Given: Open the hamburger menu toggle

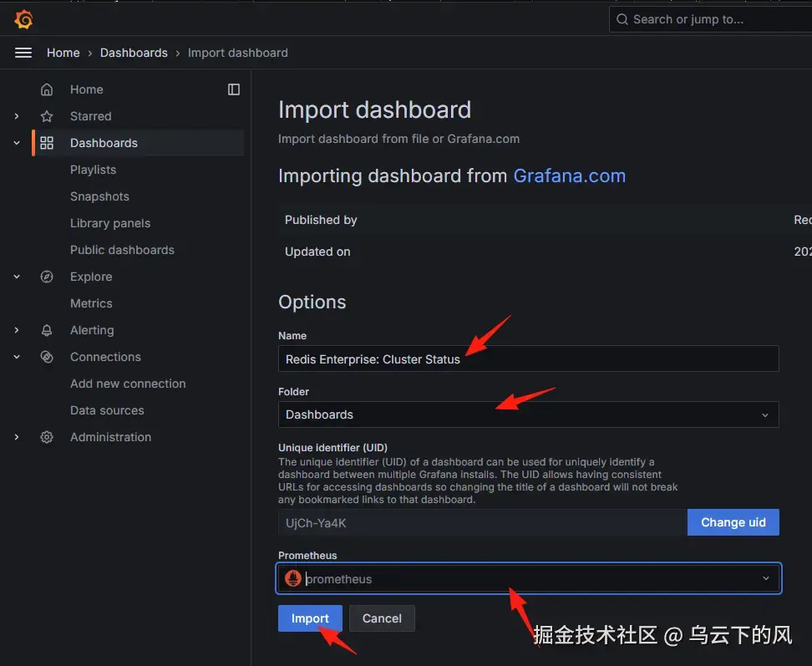Looking at the screenshot, I should click(x=23, y=53).
